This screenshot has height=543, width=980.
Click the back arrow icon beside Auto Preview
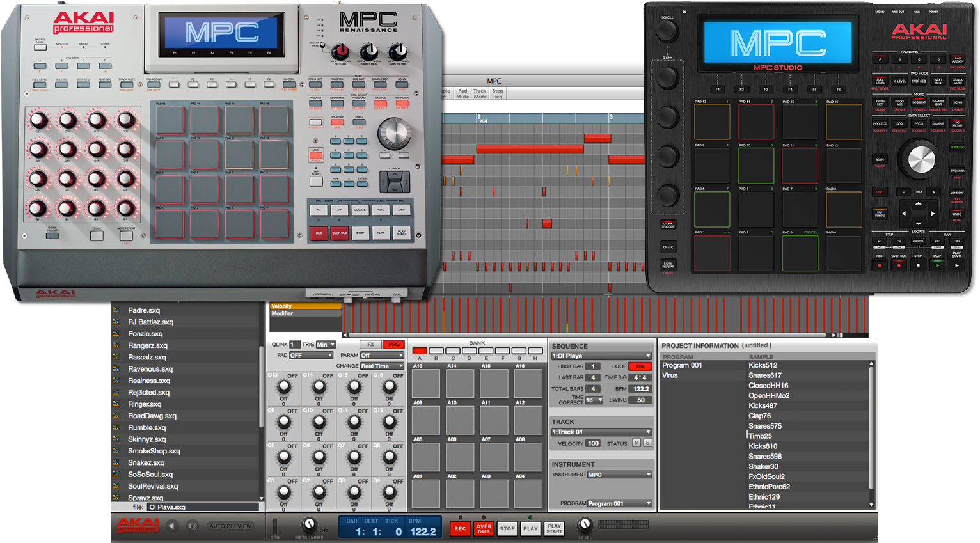click(171, 526)
